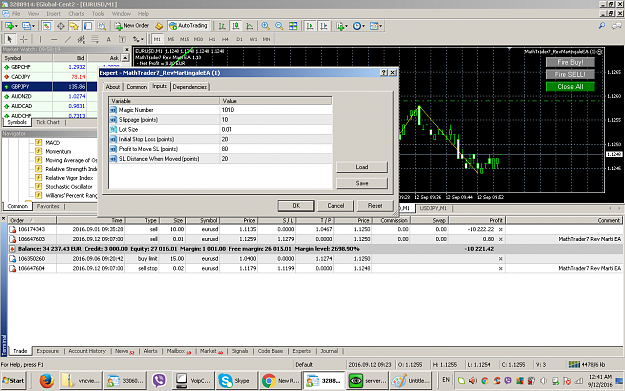Select the equidistant channel tool
Image resolution: width=625 pixels, height=391 pixels.
click(81, 39)
